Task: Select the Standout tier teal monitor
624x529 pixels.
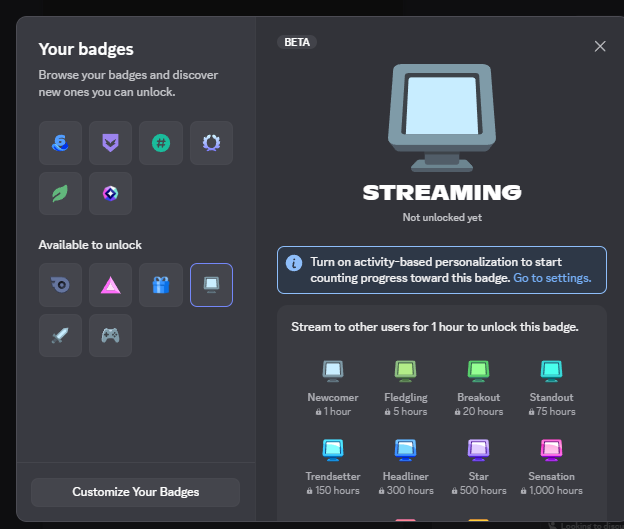Action: [x=552, y=371]
